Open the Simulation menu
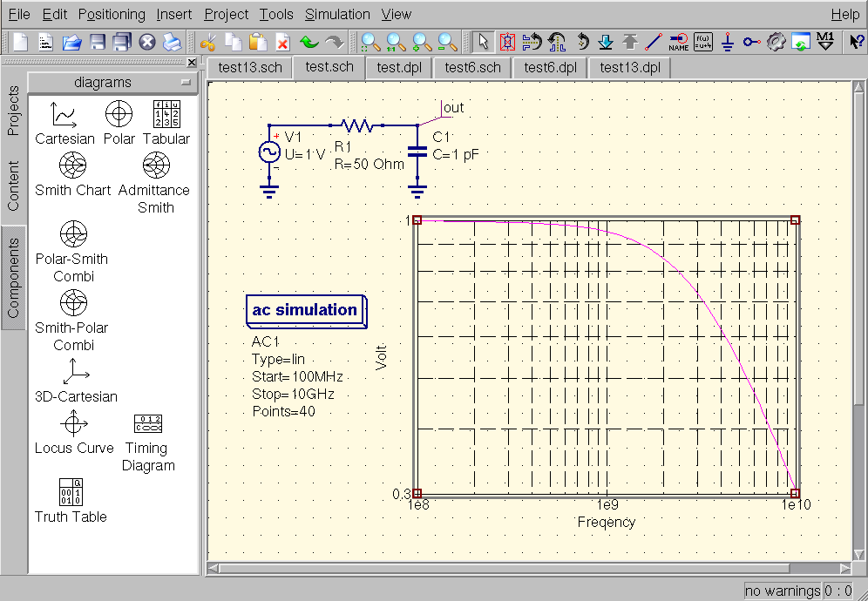 click(x=337, y=14)
